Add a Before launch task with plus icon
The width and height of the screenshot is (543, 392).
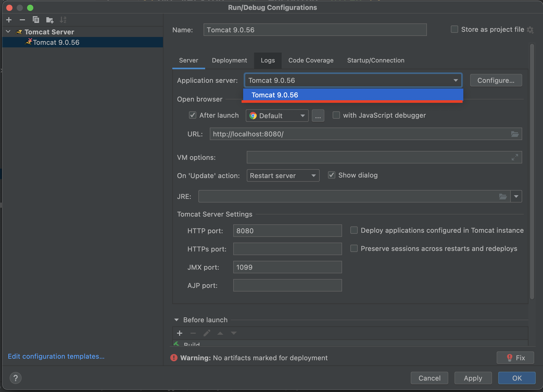[180, 333]
